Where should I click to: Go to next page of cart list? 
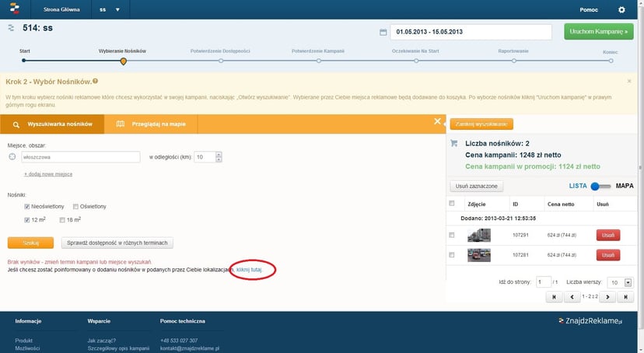click(x=607, y=297)
